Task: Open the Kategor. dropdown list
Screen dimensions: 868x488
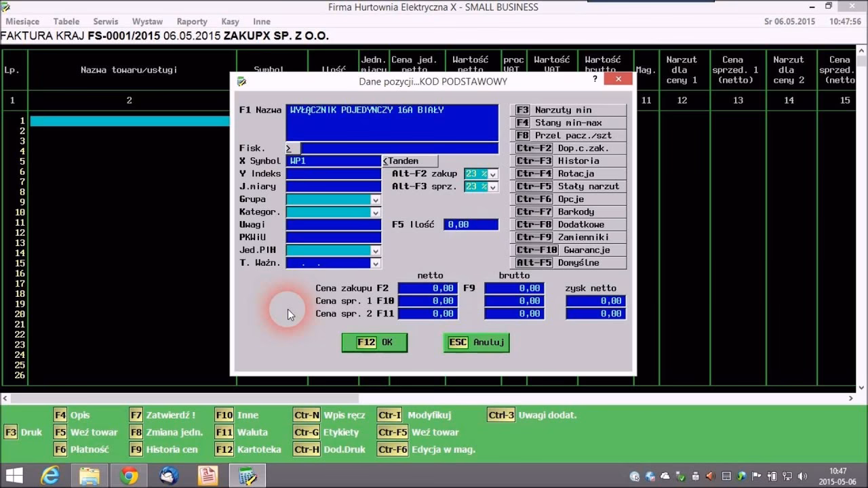Action: [x=375, y=212]
